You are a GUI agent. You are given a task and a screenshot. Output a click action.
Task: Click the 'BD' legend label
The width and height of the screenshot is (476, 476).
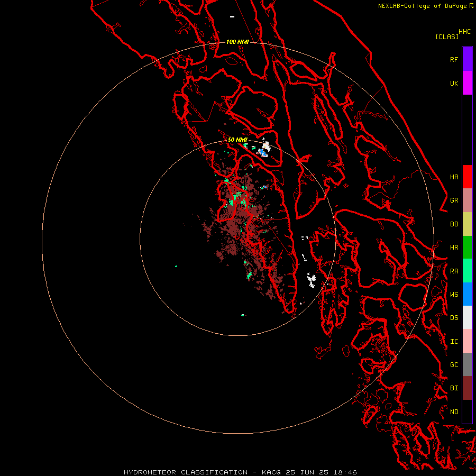[454, 224]
